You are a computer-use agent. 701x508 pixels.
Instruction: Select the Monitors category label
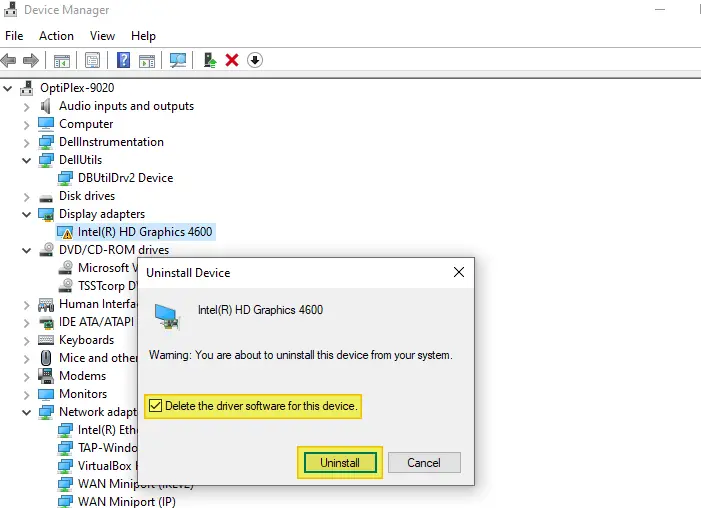point(83,394)
